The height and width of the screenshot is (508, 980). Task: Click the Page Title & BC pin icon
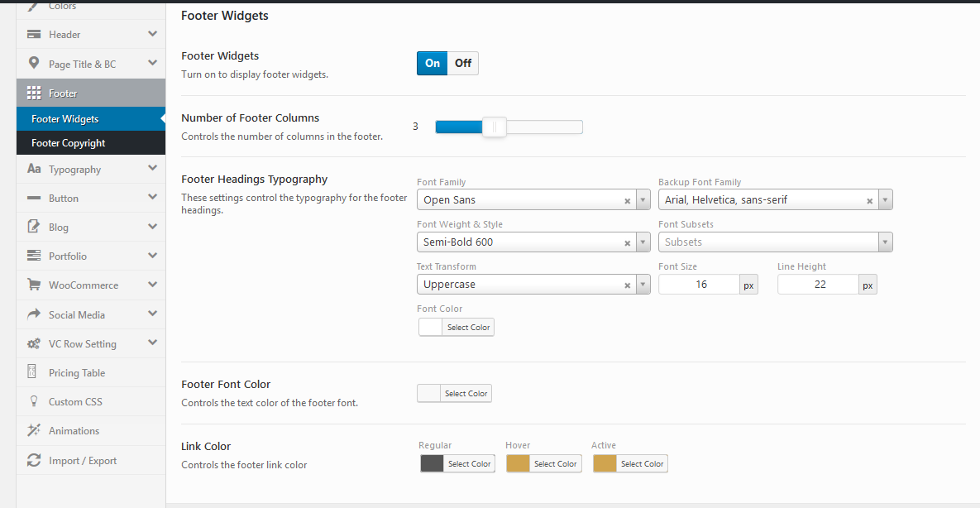tap(34, 64)
